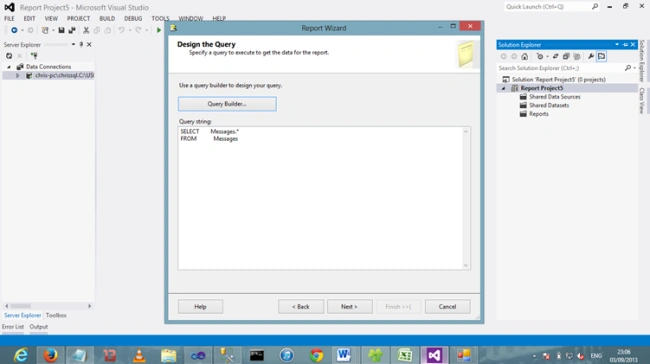Open the Error List tab
Screen dimensions: 650x364
point(13,327)
